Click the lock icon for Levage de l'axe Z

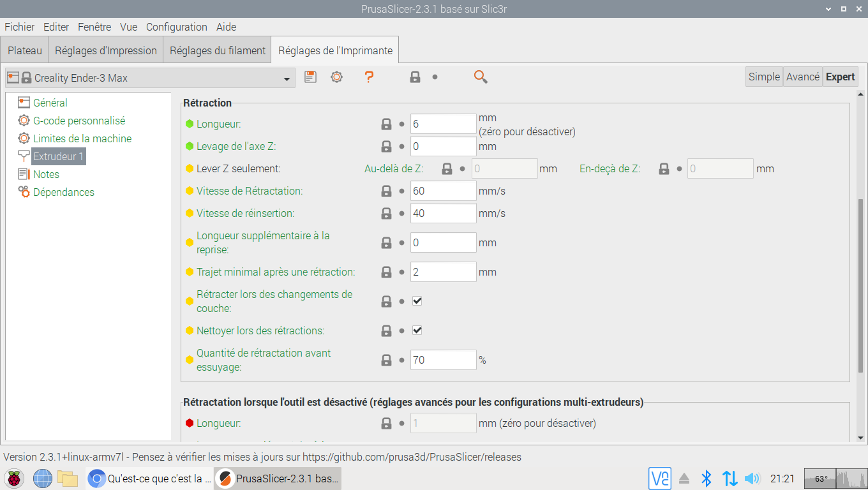[386, 146]
